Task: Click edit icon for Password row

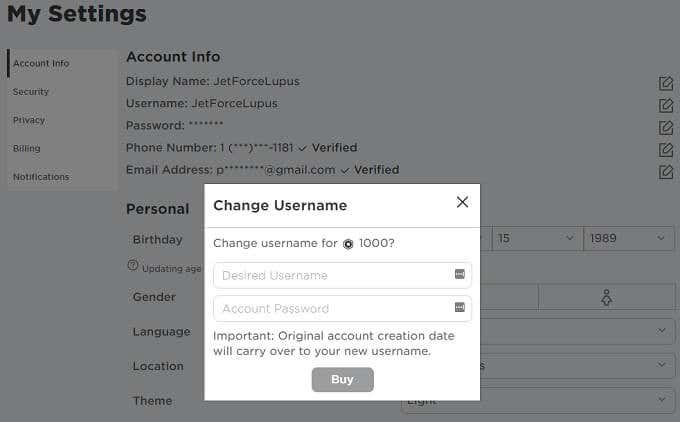Action: [x=665, y=127]
